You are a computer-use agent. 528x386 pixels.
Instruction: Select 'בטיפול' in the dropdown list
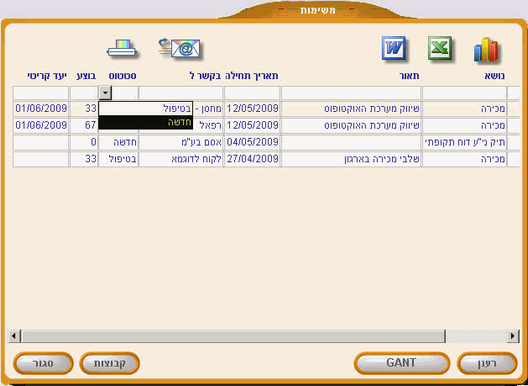(145, 108)
